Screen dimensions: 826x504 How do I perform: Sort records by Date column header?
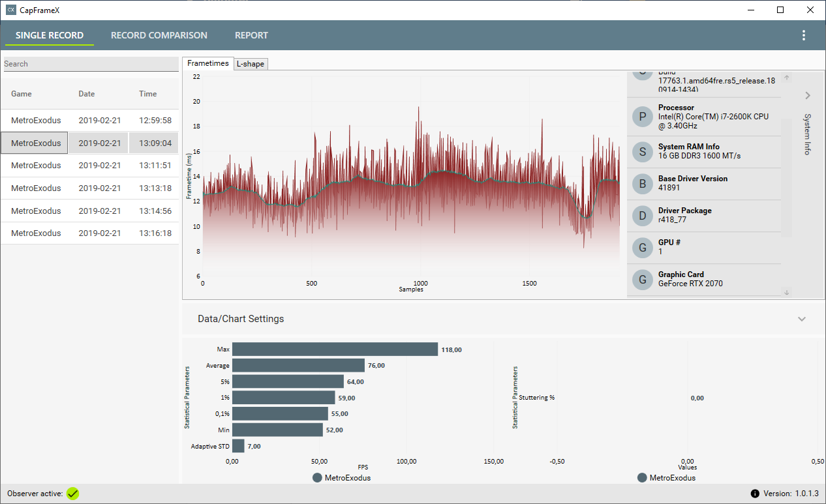87,94
